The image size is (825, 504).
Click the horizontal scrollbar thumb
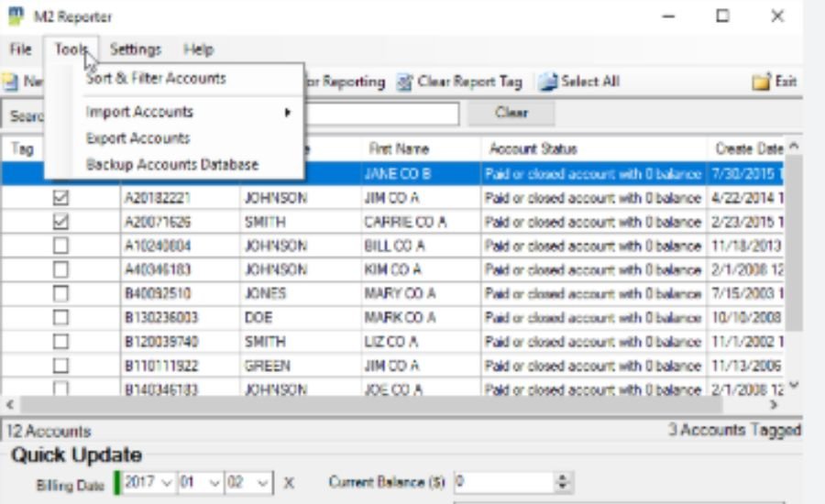[x=371, y=404]
